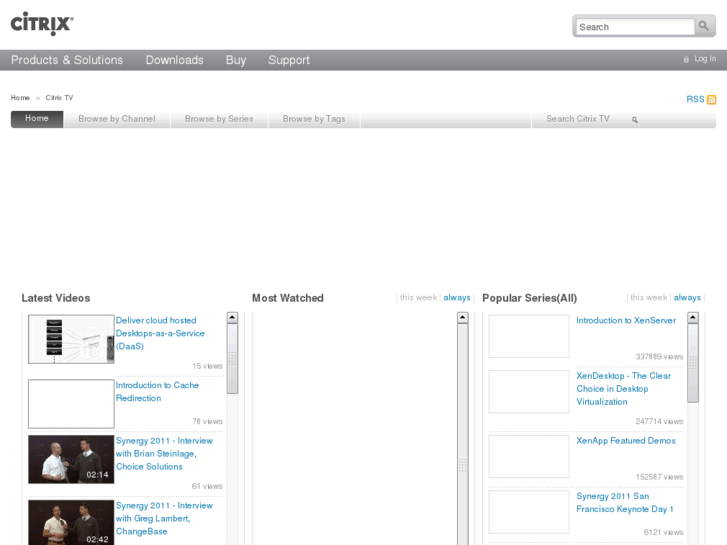Click the Desktops-as-a-Service video thumbnail
Image resolution: width=727 pixels, height=545 pixels.
71,339
